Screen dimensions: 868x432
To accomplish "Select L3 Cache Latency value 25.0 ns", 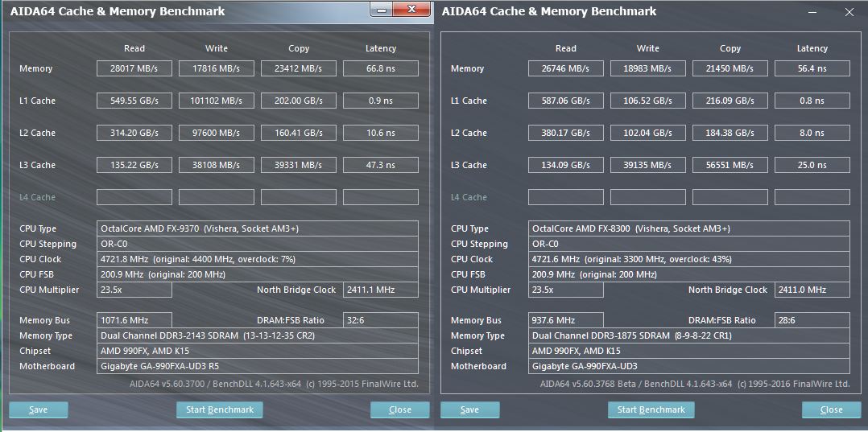I will pyautogui.click(x=812, y=165).
